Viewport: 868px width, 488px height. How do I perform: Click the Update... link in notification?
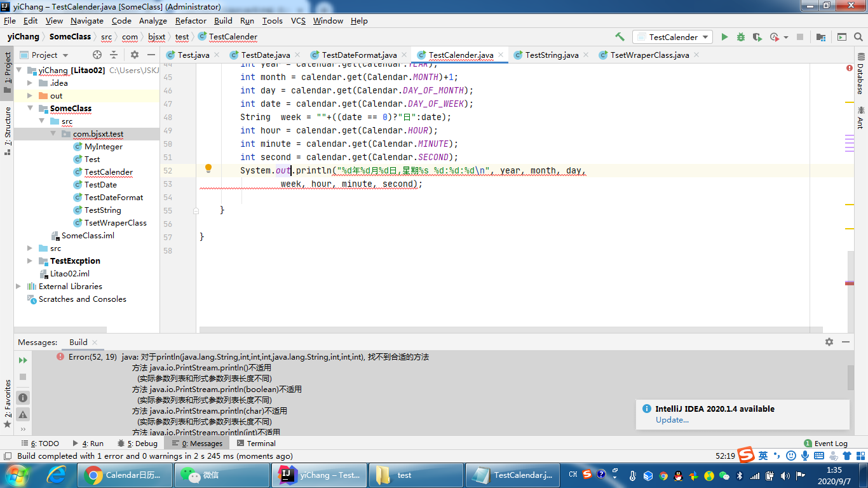(x=672, y=420)
